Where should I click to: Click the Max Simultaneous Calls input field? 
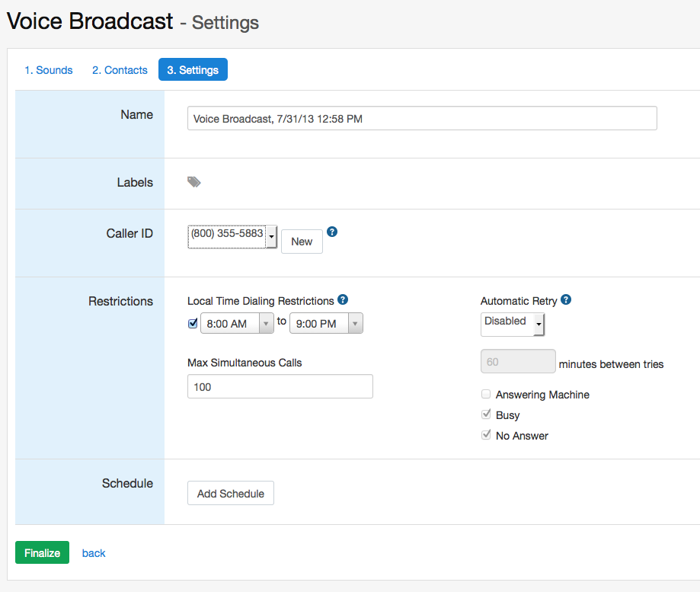pos(280,386)
